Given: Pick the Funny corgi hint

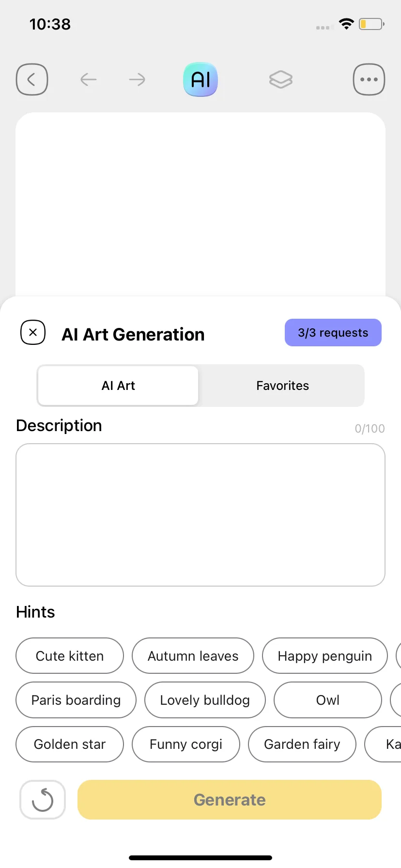Looking at the screenshot, I should pos(186,744).
